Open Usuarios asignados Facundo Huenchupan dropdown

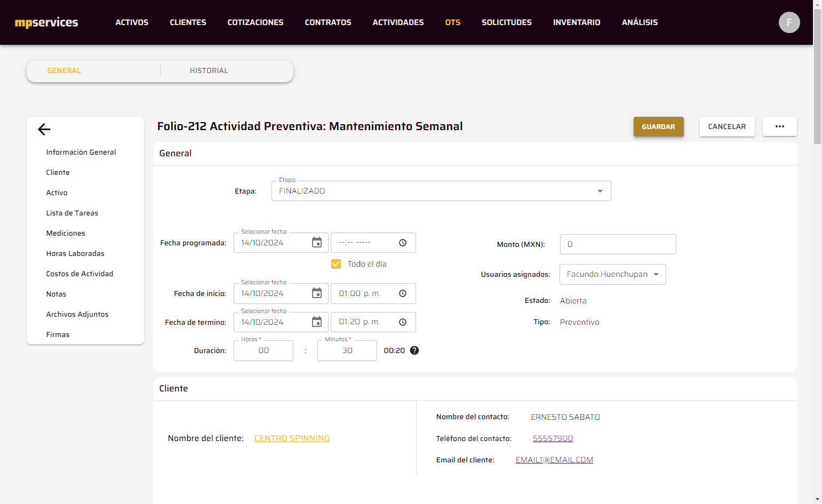612,274
